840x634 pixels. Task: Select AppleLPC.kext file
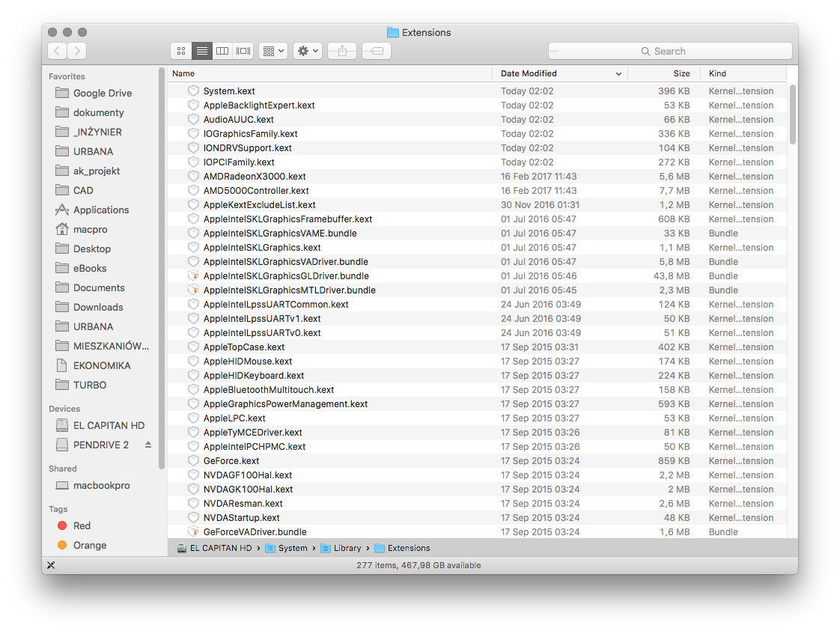click(478, 418)
